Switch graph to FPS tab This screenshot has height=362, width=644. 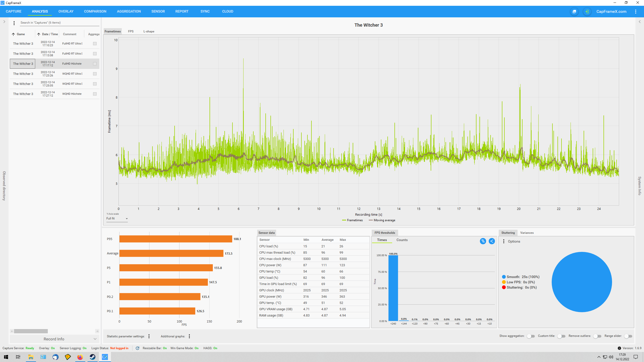coord(131,31)
